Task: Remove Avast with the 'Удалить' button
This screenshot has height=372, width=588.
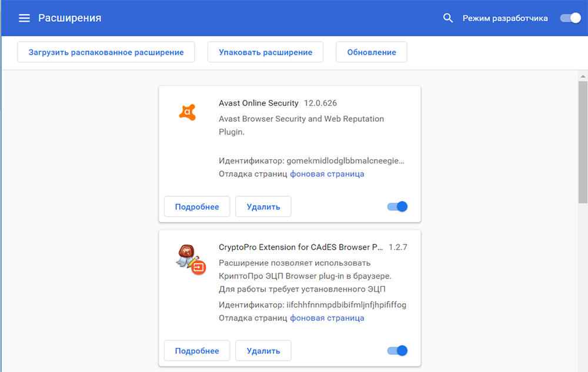Action: 263,207
